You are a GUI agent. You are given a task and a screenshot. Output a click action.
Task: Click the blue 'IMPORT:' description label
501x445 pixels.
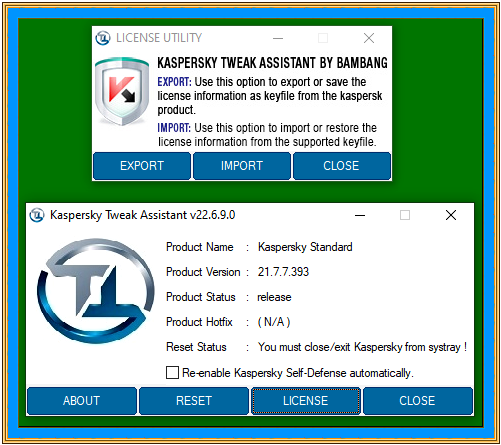pos(174,128)
